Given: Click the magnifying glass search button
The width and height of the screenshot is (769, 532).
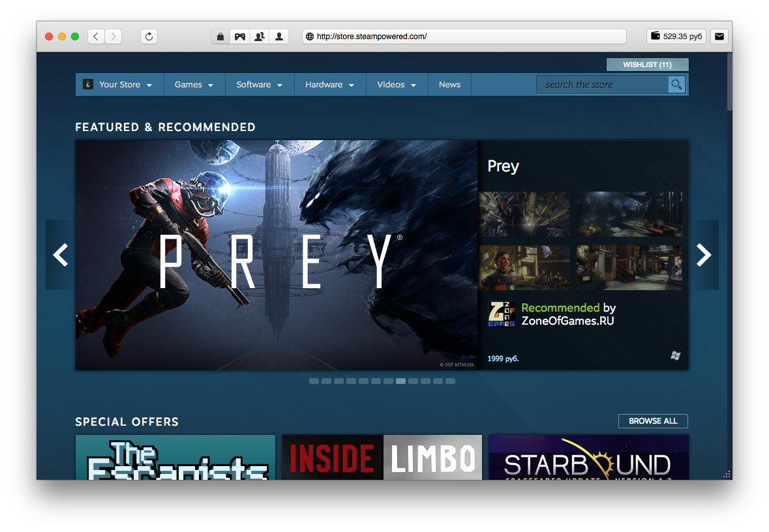Looking at the screenshot, I should click(677, 84).
